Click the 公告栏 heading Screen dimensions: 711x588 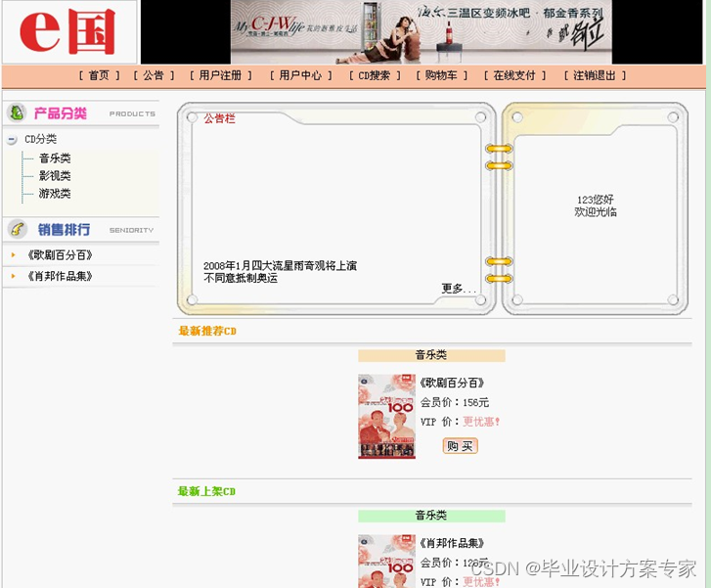[219, 118]
